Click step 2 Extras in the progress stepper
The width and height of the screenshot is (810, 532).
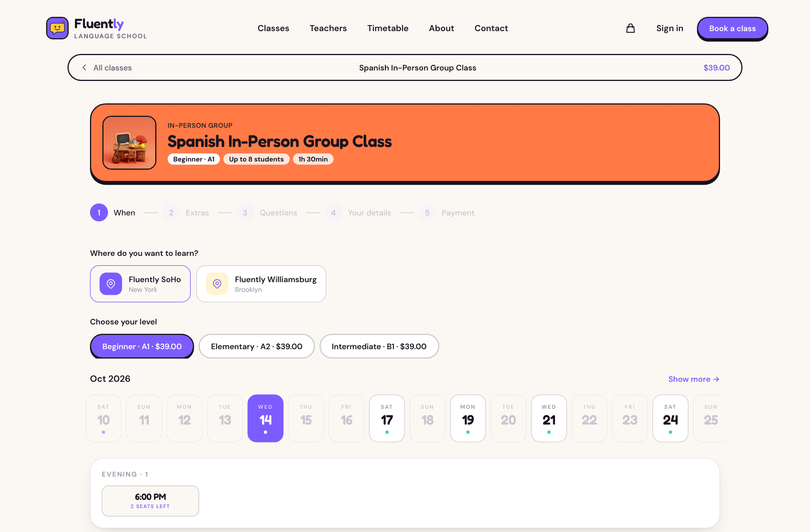185,213
